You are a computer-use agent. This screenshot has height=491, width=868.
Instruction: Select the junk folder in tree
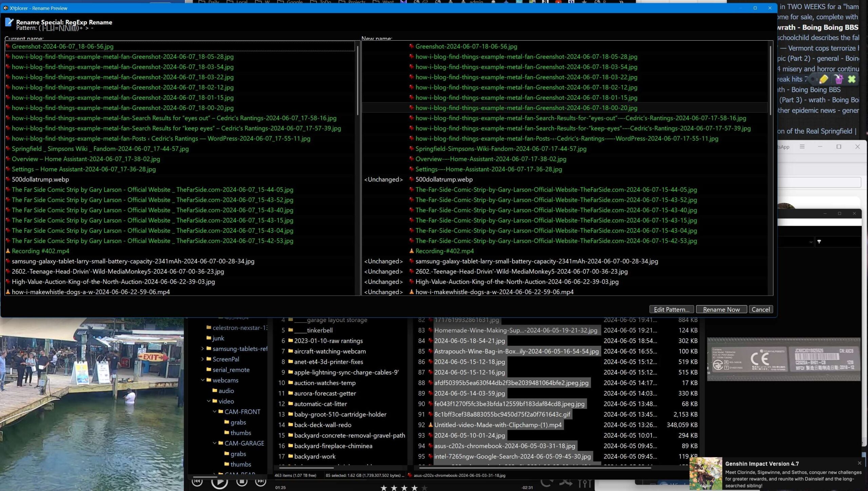218,338
